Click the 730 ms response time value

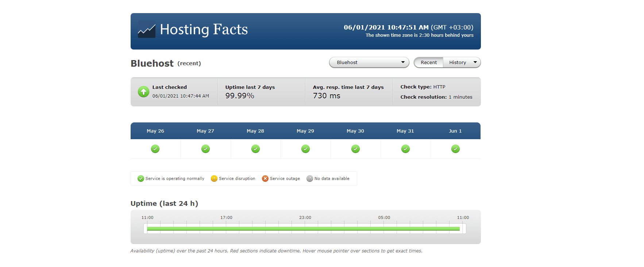327,96
